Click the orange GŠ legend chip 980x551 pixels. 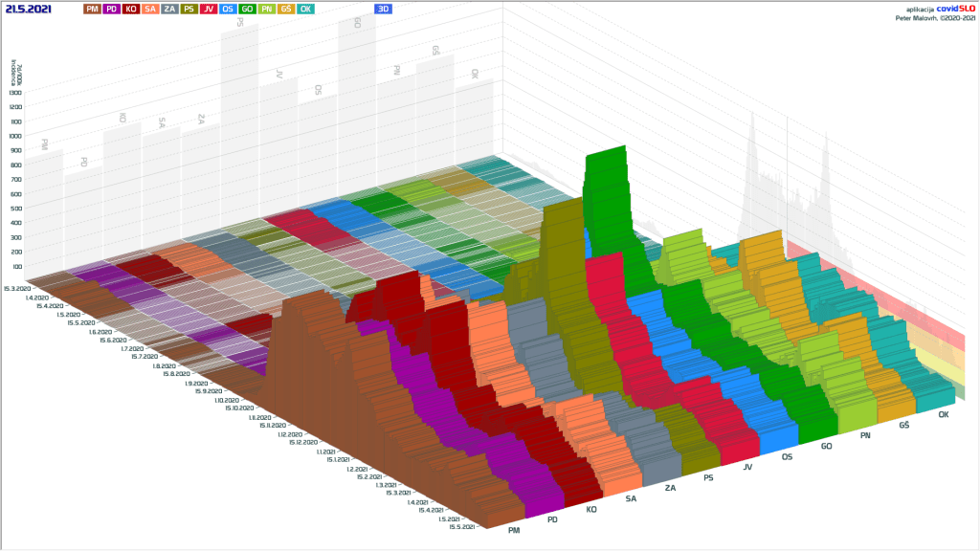click(285, 9)
